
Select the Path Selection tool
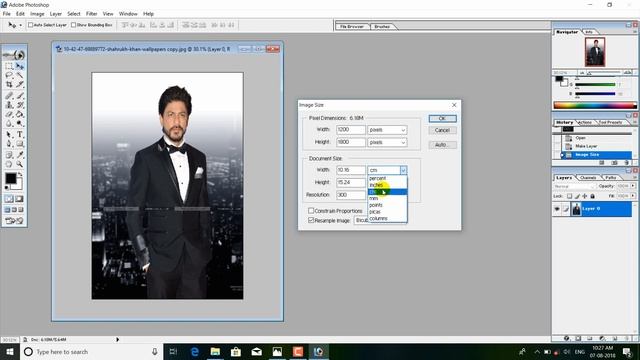[x=9, y=135]
